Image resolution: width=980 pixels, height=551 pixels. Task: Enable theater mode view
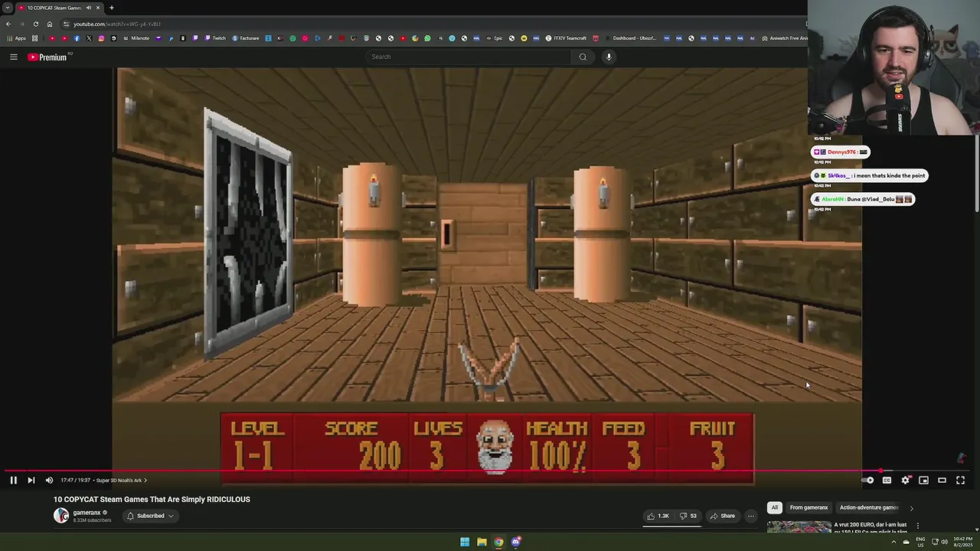(942, 480)
